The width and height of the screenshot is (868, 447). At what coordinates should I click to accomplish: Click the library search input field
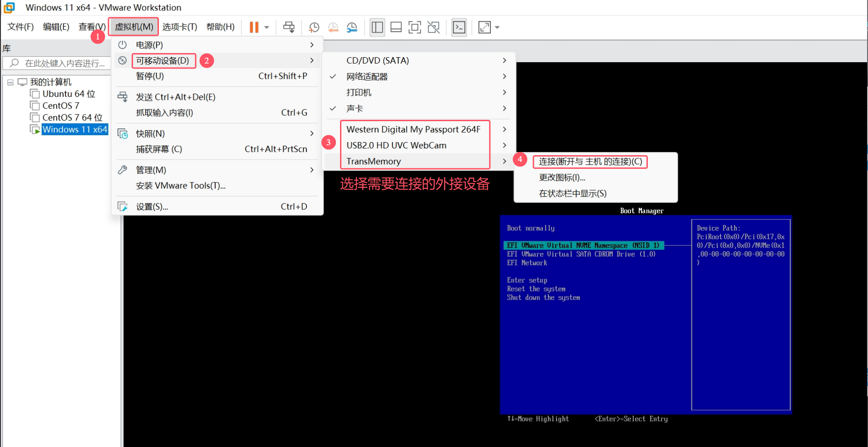click(64, 63)
